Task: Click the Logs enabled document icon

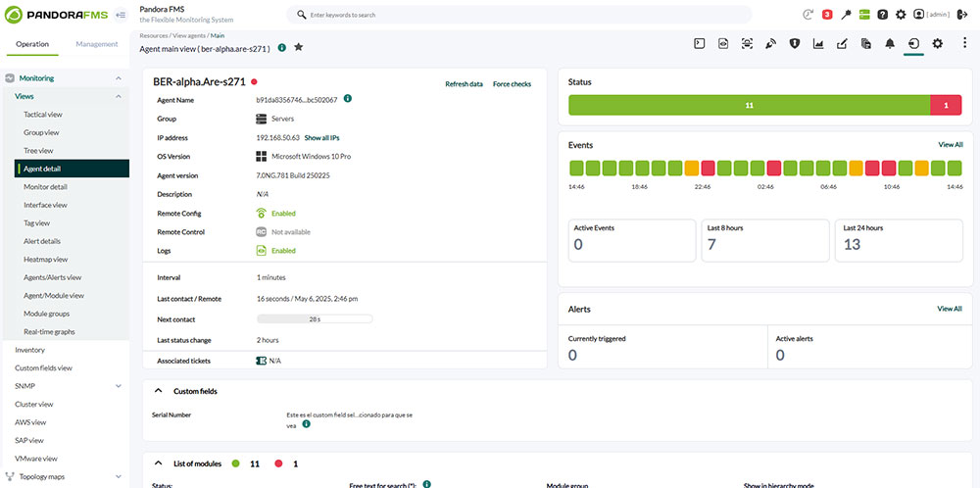Action: [262, 251]
